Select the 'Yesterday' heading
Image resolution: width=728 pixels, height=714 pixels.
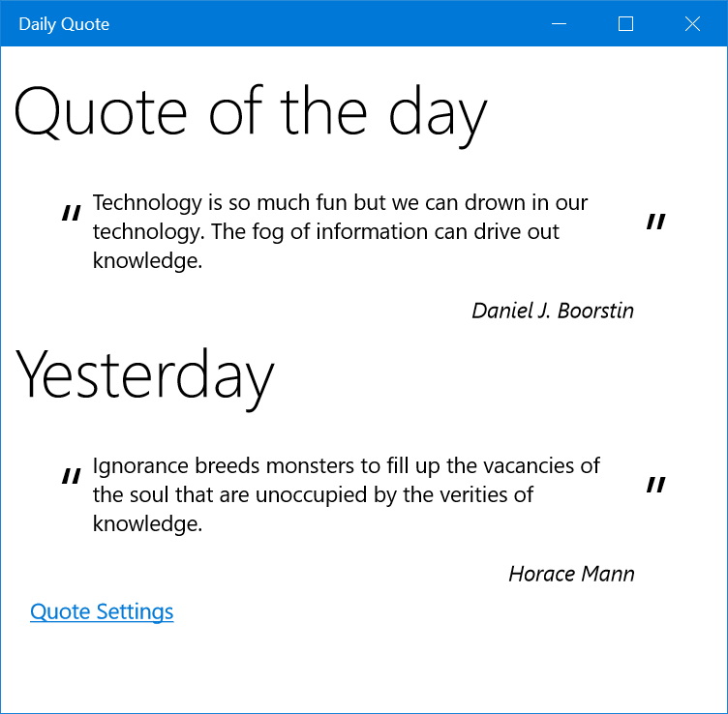point(145,374)
